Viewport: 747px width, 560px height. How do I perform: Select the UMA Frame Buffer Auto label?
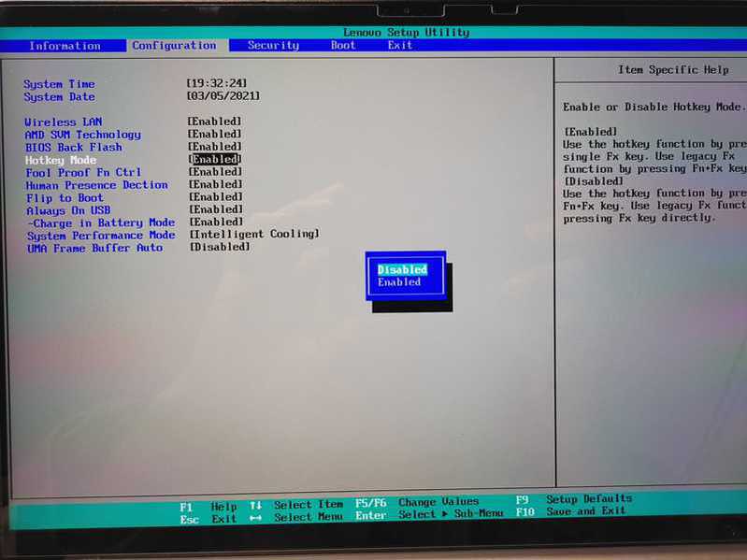[x=95, y=248]
